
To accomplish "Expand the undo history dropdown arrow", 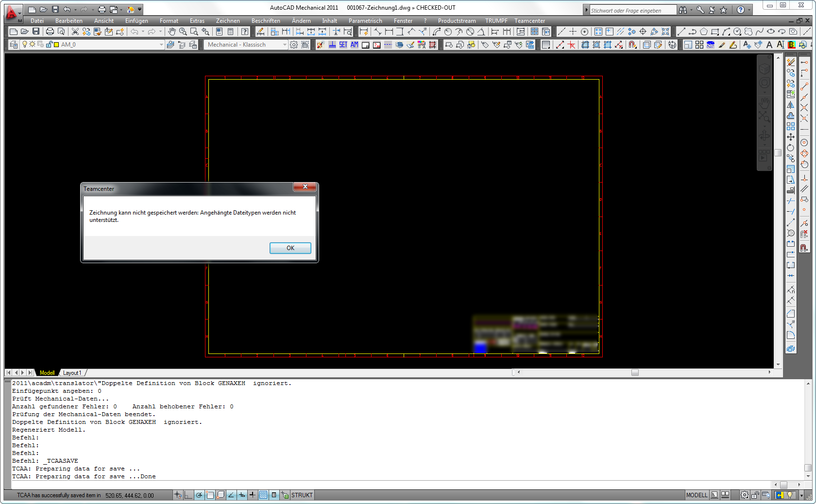I will tap(143, 32).
